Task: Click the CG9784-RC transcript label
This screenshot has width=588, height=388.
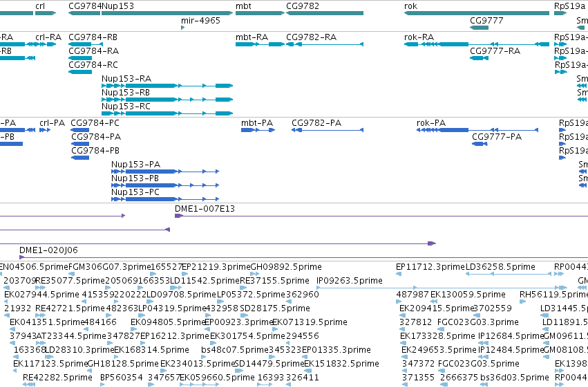Action: click(x=93, y=65)
